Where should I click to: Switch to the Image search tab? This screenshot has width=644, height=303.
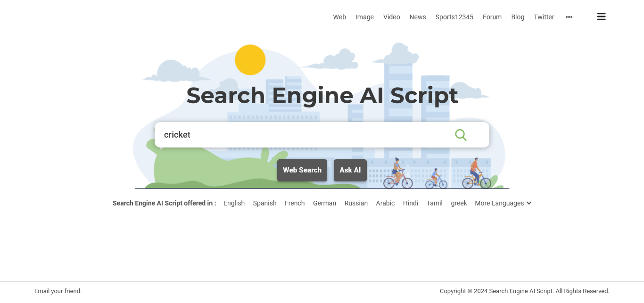364,17
